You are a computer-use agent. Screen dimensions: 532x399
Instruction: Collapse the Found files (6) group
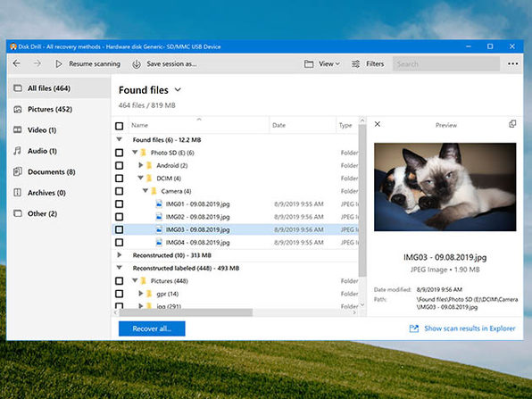(119, 139)
